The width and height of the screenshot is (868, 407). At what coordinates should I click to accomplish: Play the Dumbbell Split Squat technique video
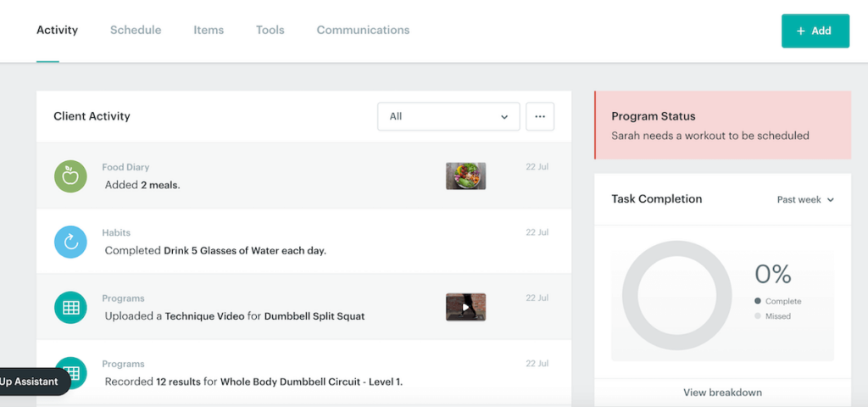[x=465, y=307]
